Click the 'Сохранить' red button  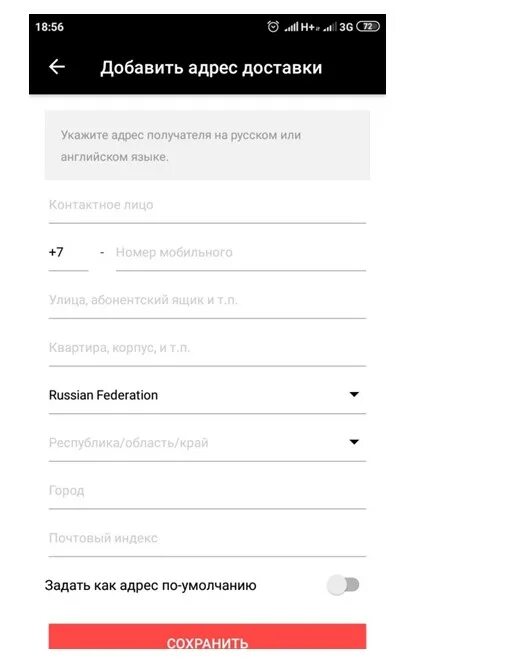[x=207, y=637]
